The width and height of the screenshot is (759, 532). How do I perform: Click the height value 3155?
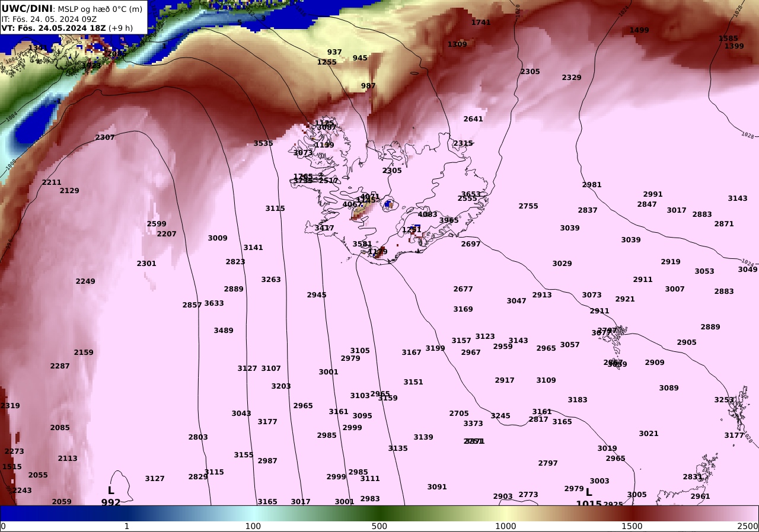pos(244,455)
